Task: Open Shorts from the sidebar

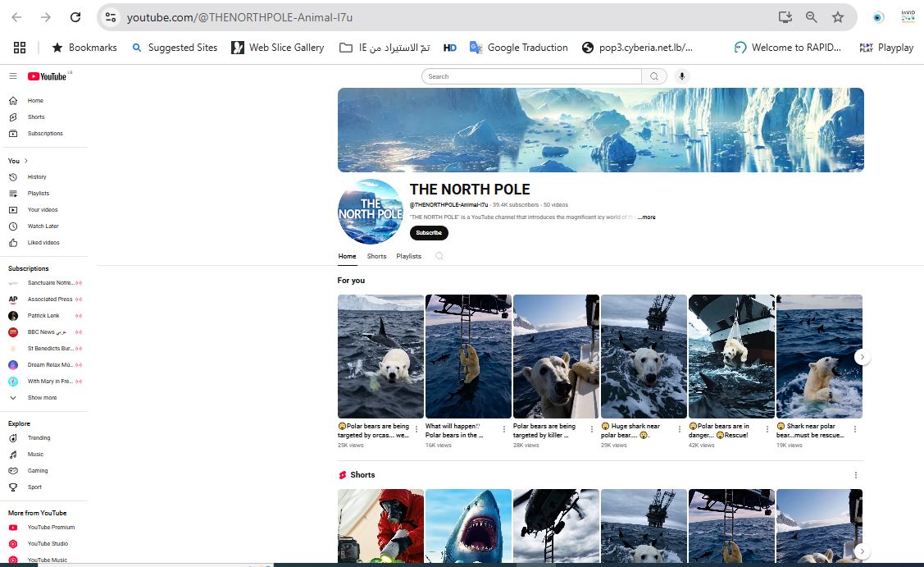Action: [35, 117]
